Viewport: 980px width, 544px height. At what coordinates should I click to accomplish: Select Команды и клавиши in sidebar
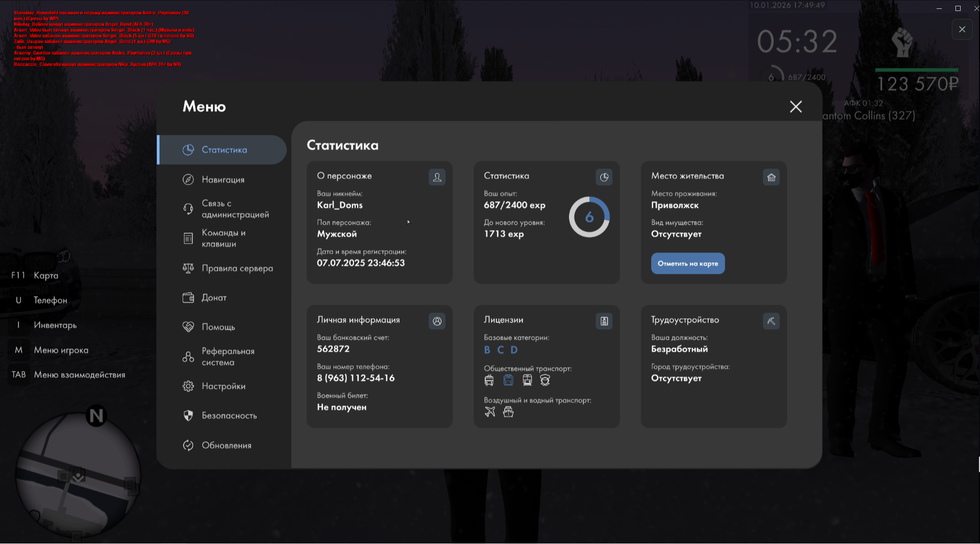coord(223,238)
